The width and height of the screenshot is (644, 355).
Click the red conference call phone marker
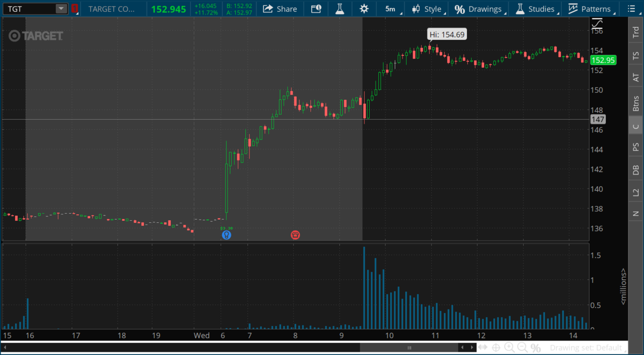point(295,235)
